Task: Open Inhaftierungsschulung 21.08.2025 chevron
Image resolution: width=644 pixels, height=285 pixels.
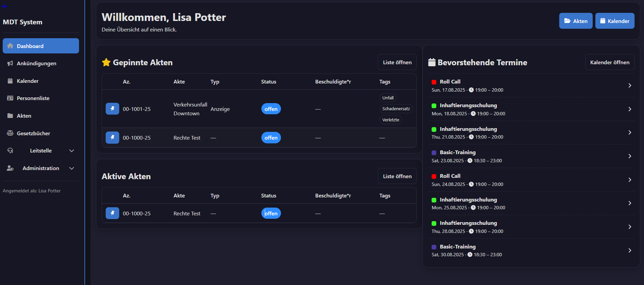Action: 630,133
